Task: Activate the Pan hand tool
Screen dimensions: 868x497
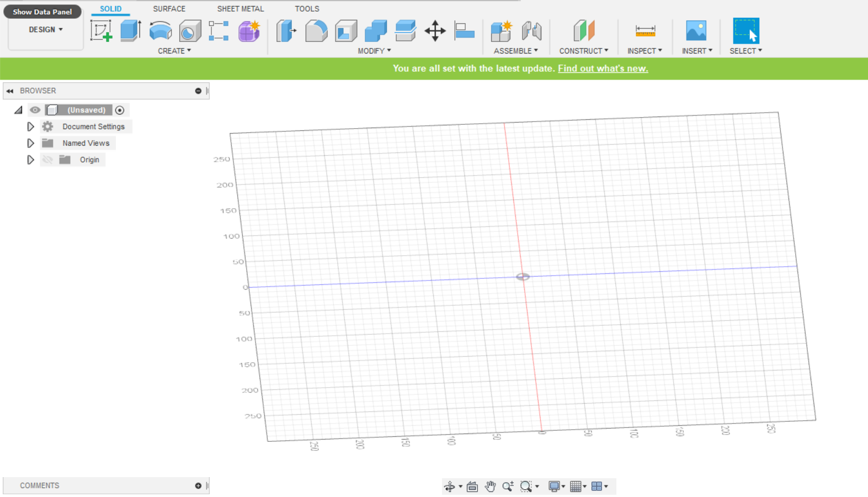Action: 491,487
